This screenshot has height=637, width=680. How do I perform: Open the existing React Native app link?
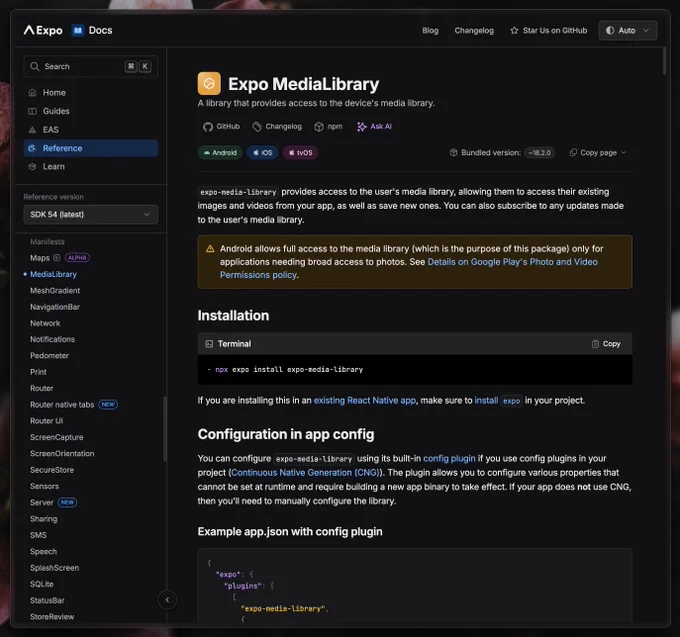(365, 400)
